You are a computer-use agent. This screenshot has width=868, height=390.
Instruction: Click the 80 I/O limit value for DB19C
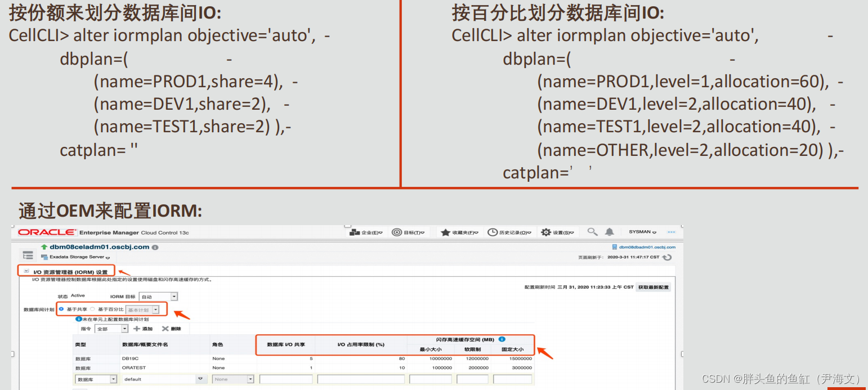point(402,358)
